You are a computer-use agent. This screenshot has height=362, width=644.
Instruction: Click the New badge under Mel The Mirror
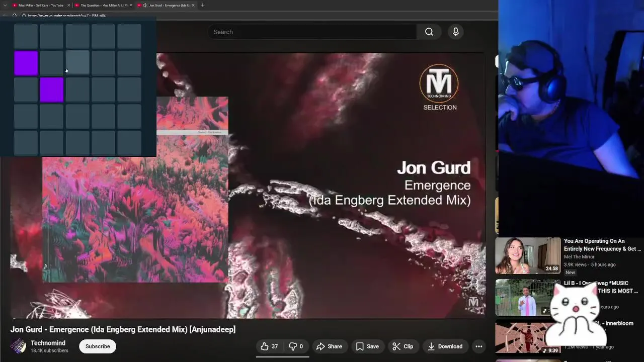[570, 273]
